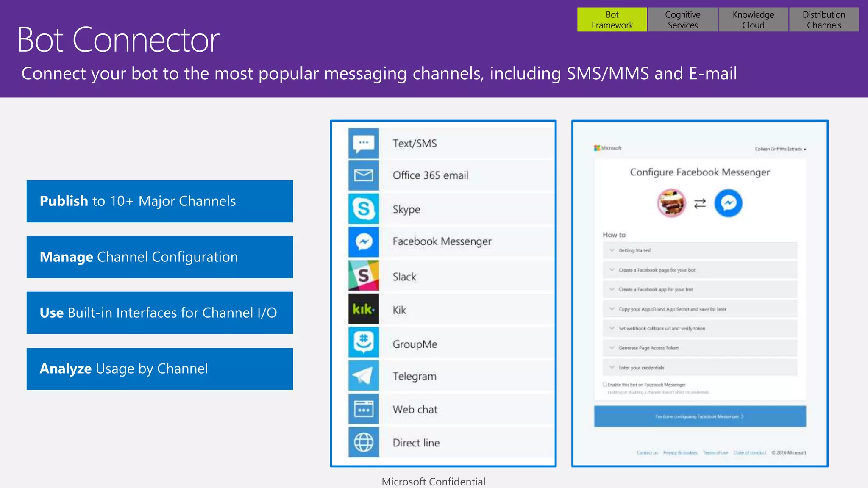
Task: Open the Contact us footer link
Action: (647, 453)
